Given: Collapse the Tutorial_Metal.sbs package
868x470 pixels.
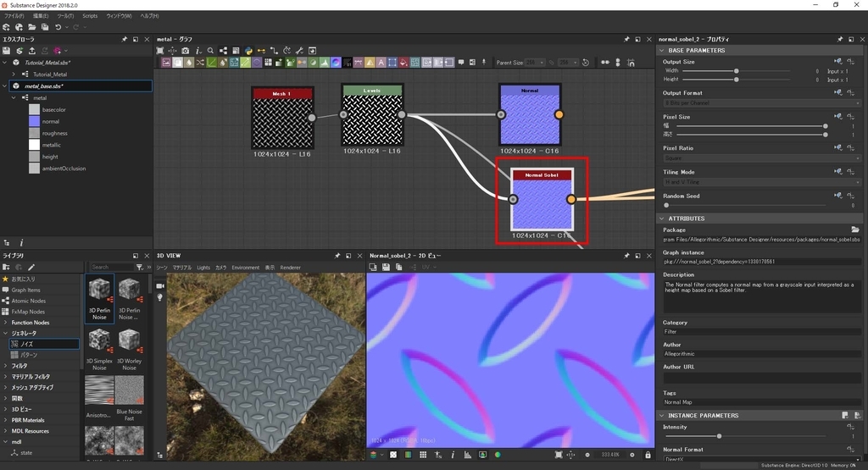Looking at the screenshot, I should [5, 63].
